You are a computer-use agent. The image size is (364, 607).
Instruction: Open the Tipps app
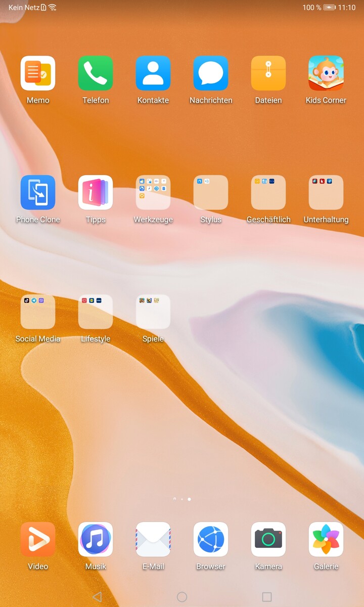(96, 193)
